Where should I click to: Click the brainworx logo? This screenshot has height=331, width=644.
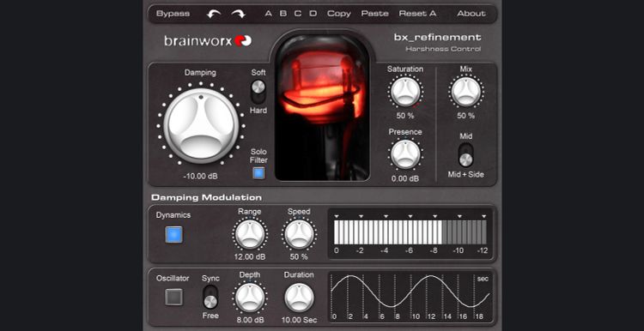tap(208, 40)
